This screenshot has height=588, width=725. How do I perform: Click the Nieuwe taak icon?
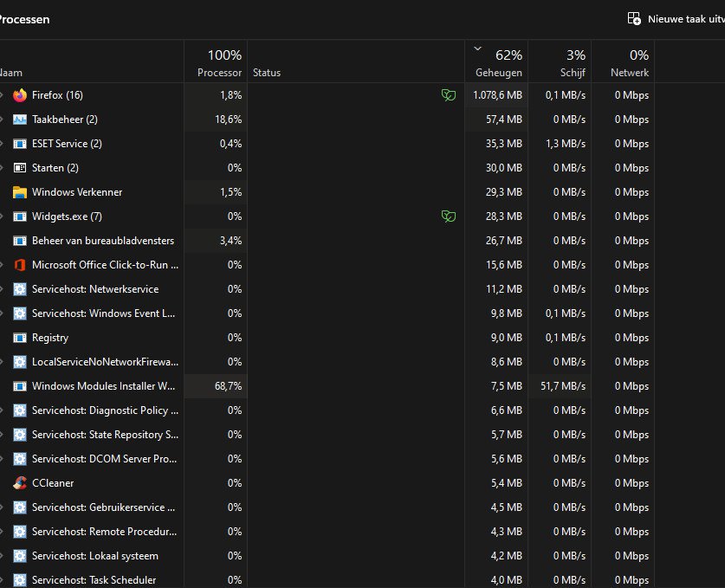(634, 19)
